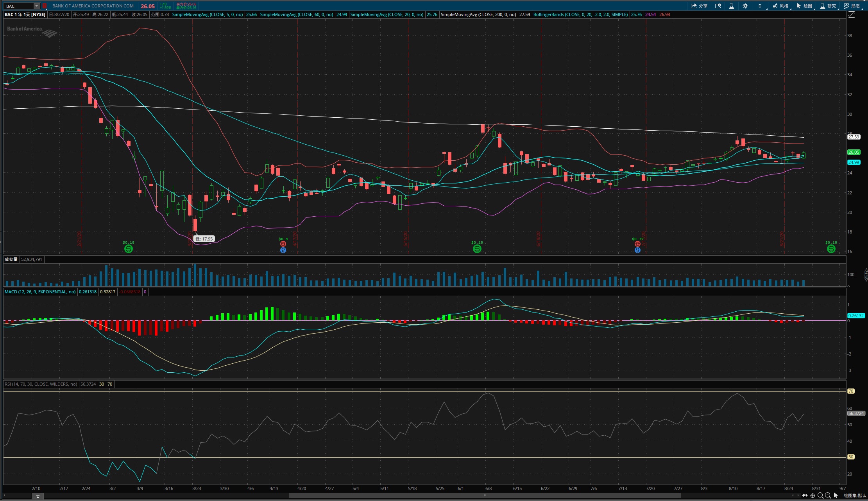868x501 pixels.
Task: Click the scroll-left arrow on time axis
Action: (x=793, y=496)
